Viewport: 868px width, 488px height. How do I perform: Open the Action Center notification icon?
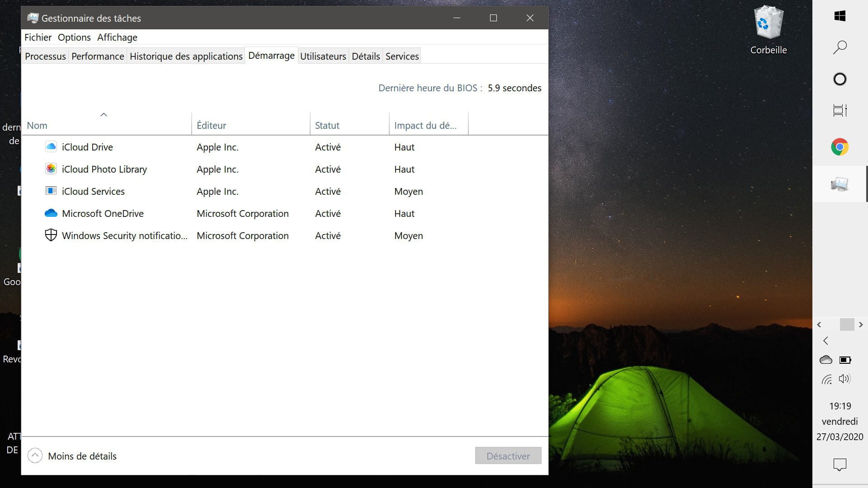840,465
